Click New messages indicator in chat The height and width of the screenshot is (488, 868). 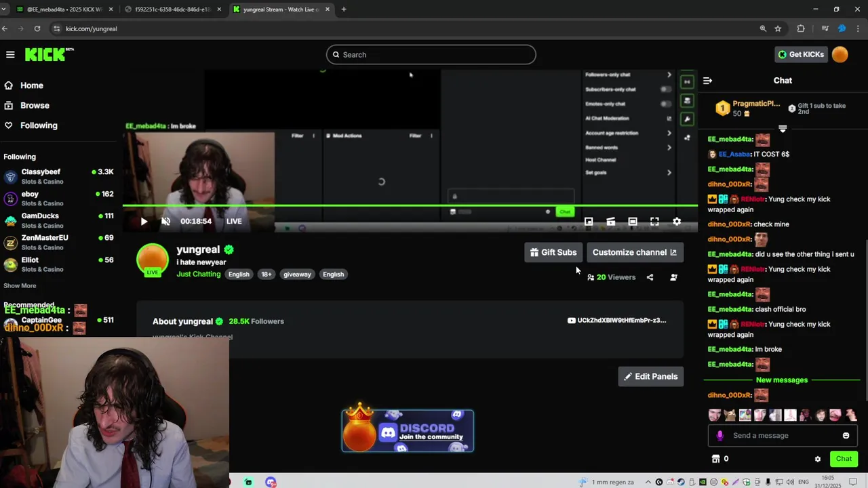coord(782,380)
